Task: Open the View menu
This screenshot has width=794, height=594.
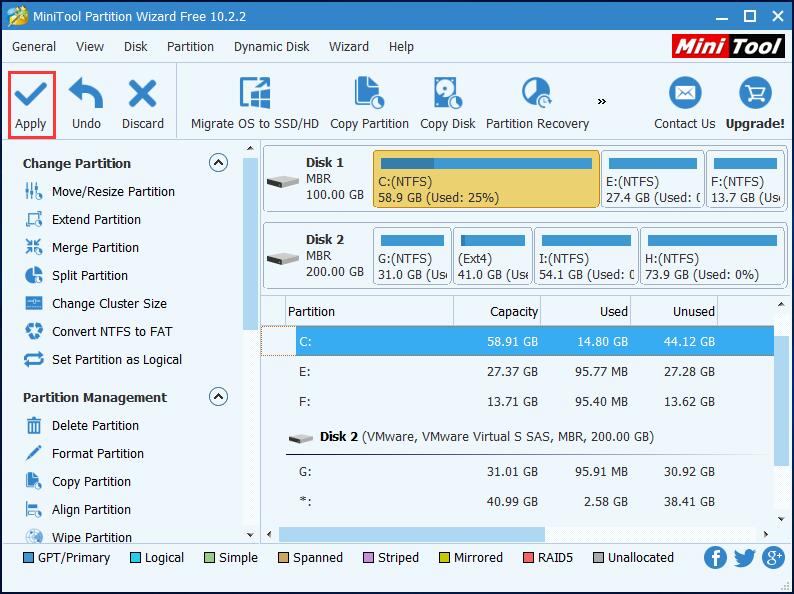Action: [x=90, y=47]
